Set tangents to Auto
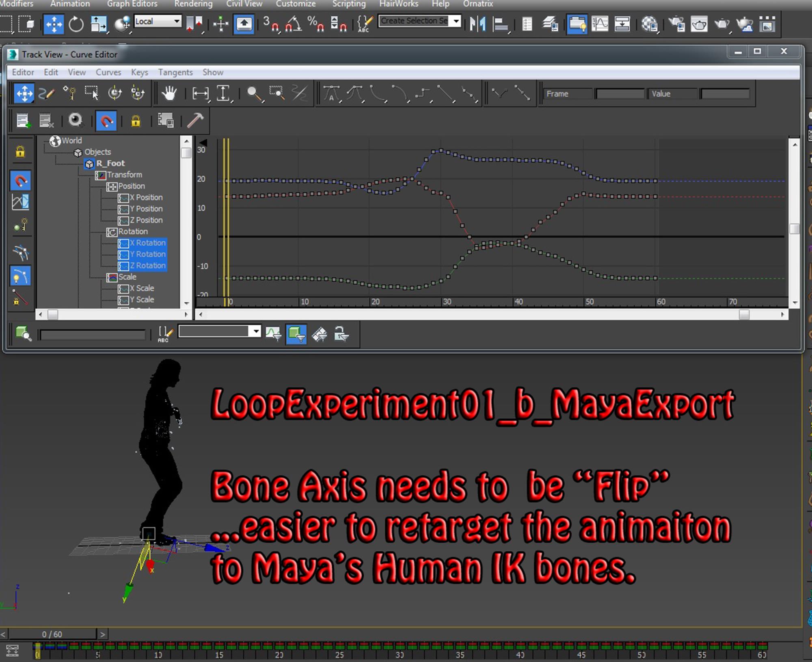 [x=332, y=93]
